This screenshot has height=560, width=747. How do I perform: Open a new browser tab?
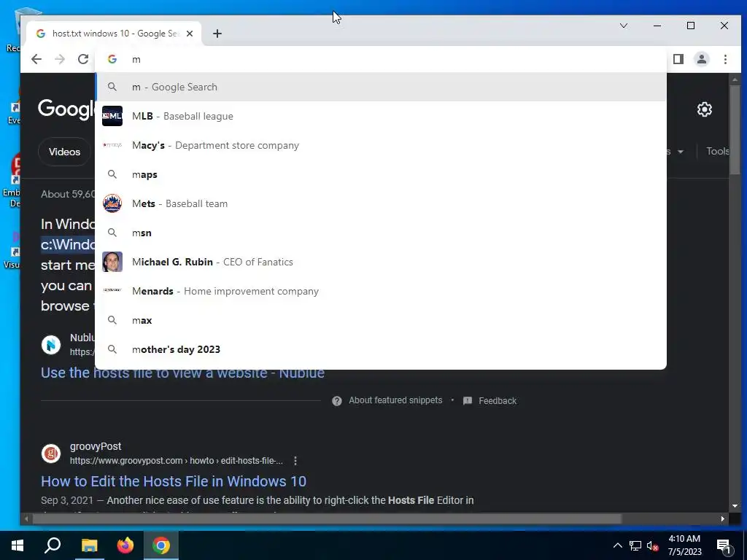click(217, 34)
